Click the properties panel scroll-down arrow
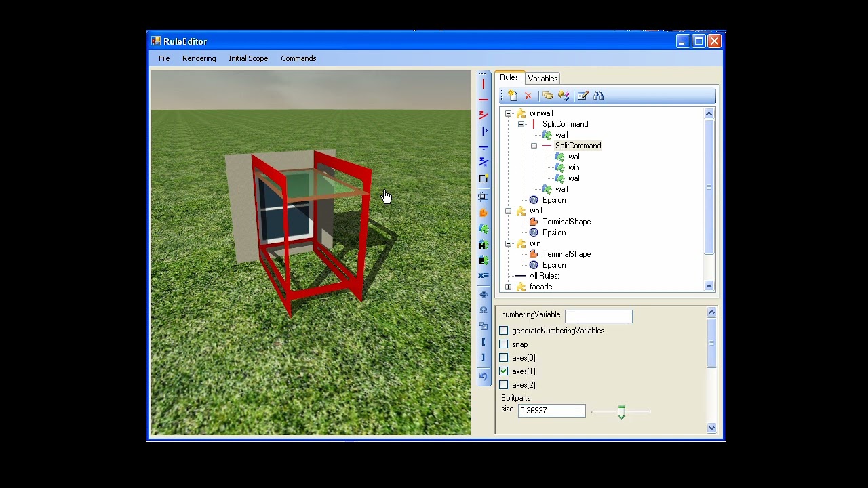This screenshot has width=868, height=488. tap(711, 428)
